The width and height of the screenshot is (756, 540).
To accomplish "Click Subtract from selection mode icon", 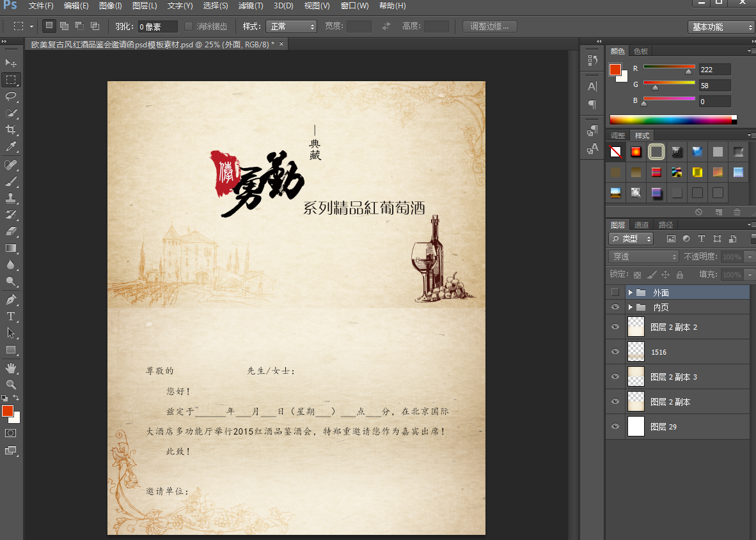I will point(79,26).
